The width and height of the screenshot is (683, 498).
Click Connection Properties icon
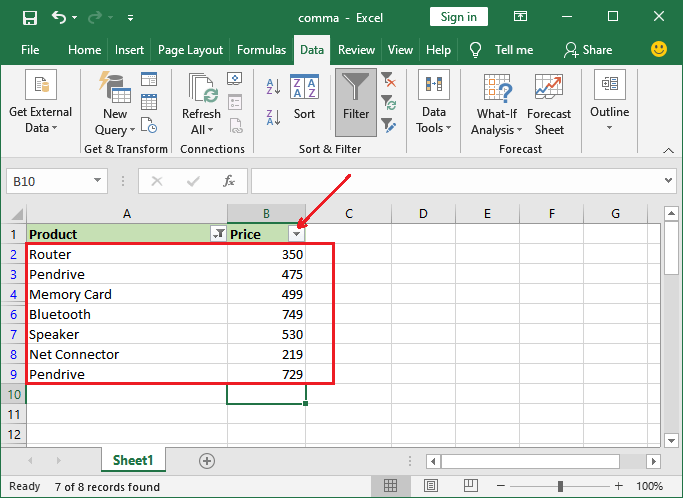235,102
